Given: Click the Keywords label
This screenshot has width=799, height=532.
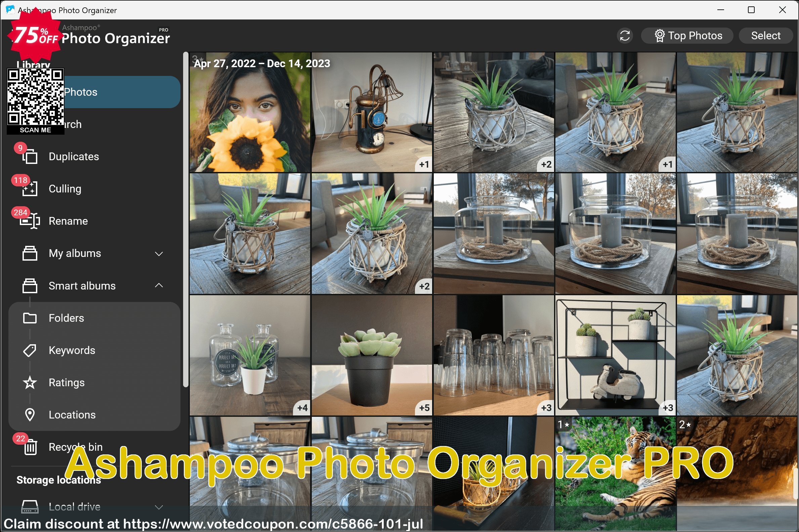Looking at the screenshot, I should click(72, 351).
